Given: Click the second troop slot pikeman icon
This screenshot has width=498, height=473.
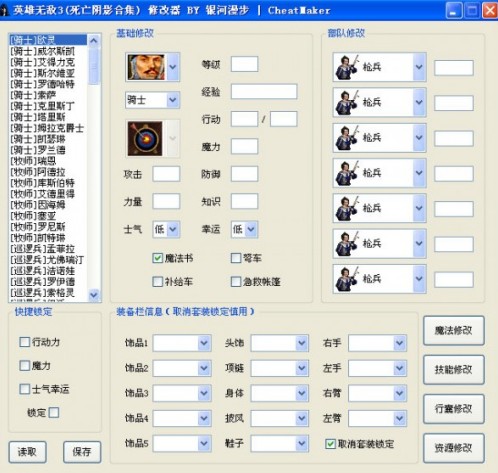Looking at the screenshot, I should pos(347,102).
